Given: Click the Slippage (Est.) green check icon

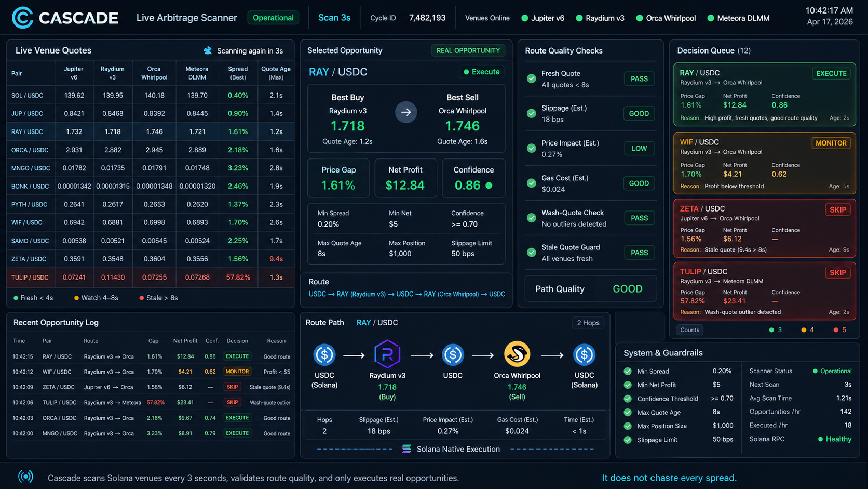Looking at the screenshot, I should click(532, 113).
